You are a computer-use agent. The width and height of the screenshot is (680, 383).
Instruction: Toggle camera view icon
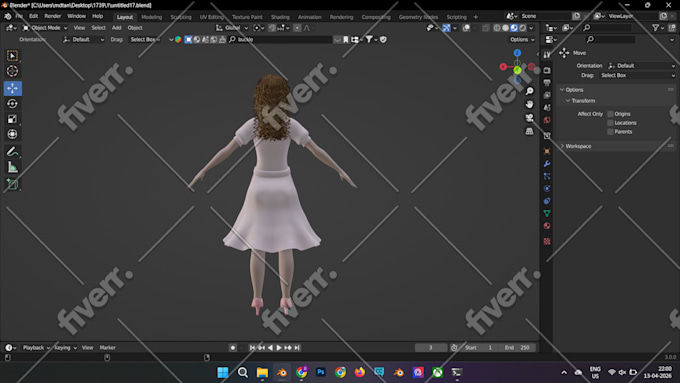click(x=530, y=118)
